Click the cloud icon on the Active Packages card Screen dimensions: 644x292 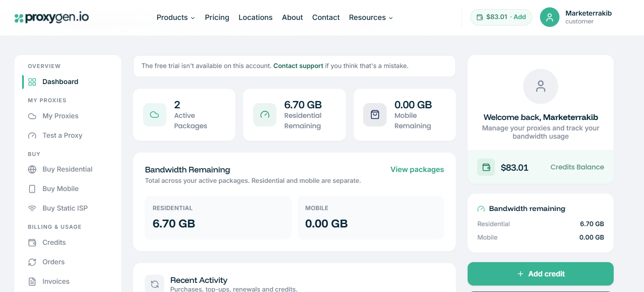pos(155,115)
